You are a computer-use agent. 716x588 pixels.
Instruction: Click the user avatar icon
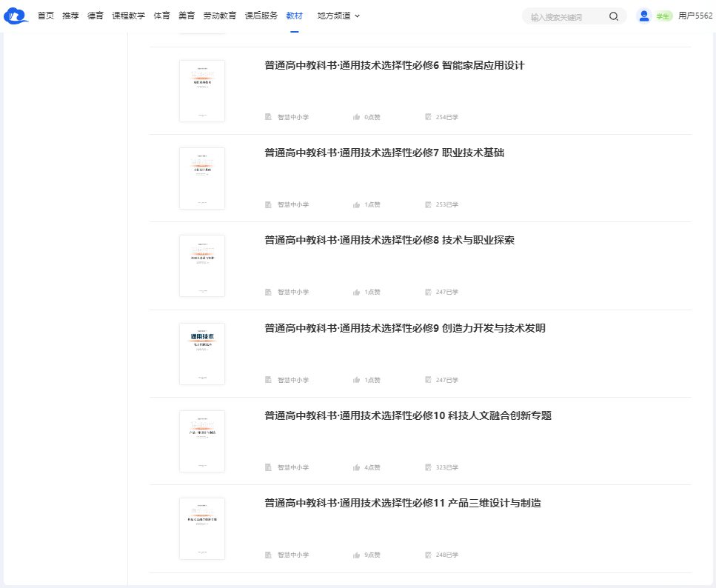[x=643, y=16]
